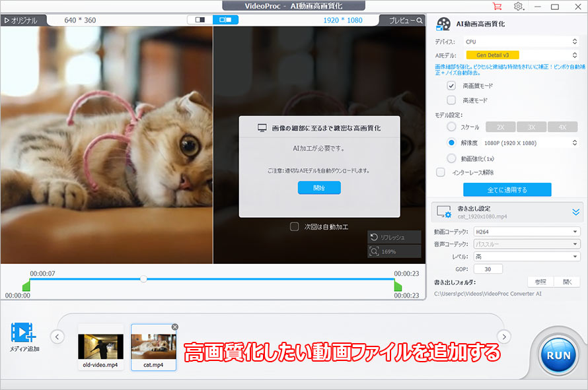Image resolution: width=588 pixels, height=390 pixels.
Task: Click the monitor icon in dialog header
Action: tap(262, 128)
